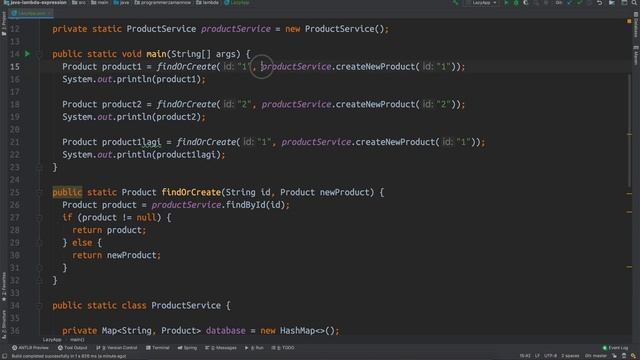Open the Project tool window stripe
The height and width of the screenshot is (360, 640).
click(x=4, y=24)
